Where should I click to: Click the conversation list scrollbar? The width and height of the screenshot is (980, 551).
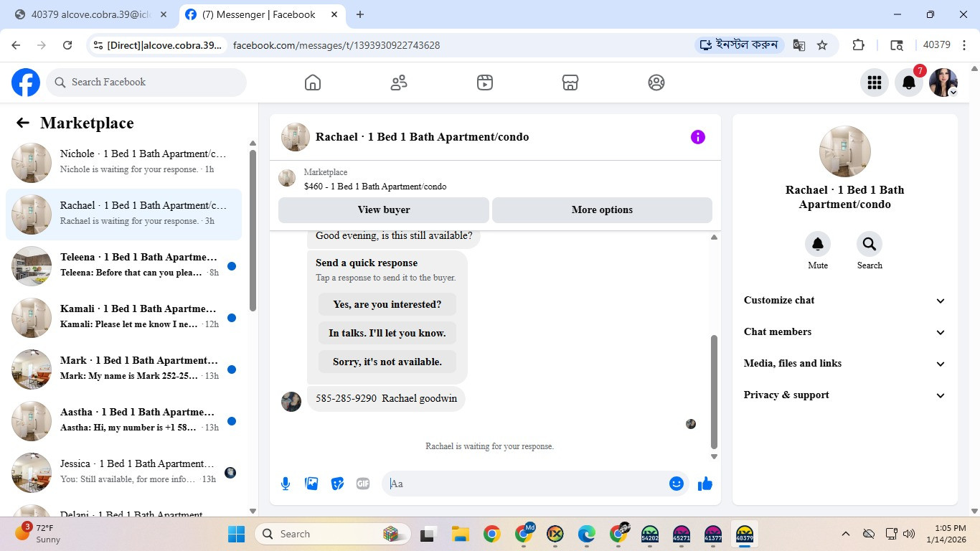253,230
